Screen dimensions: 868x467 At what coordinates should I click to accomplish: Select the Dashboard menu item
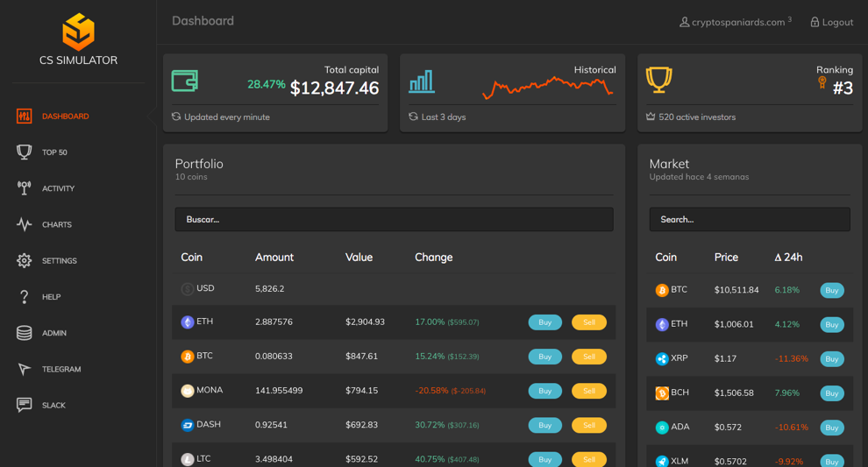click(x=65, y=117)
